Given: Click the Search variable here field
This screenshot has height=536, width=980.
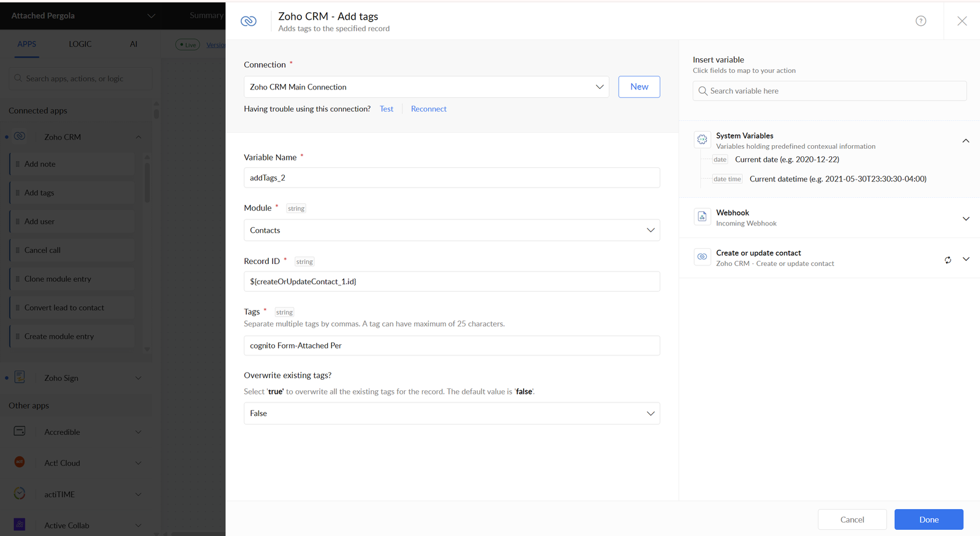Looking at the screenshot, I should [829, 91].
